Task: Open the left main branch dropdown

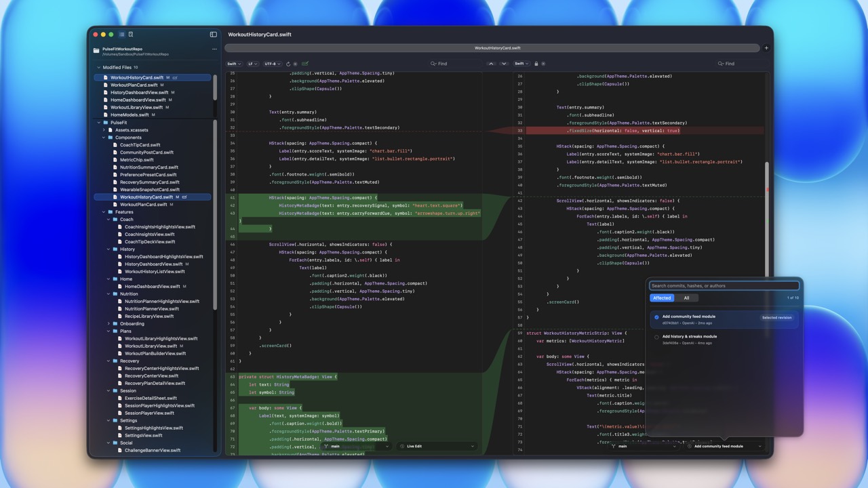Action: (356, 447)
